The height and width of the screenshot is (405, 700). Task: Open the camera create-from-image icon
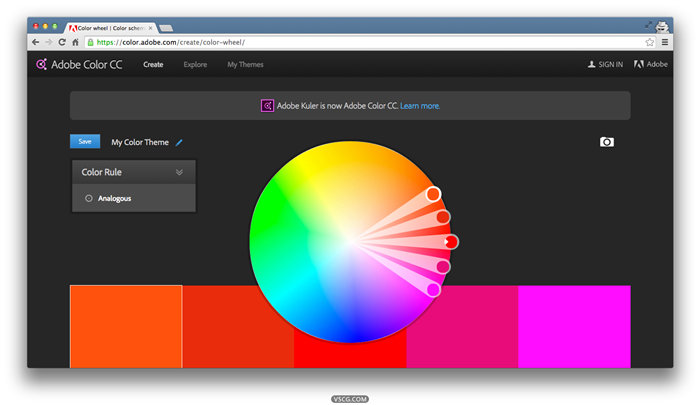pyautogui.click(x=607, y=142)
